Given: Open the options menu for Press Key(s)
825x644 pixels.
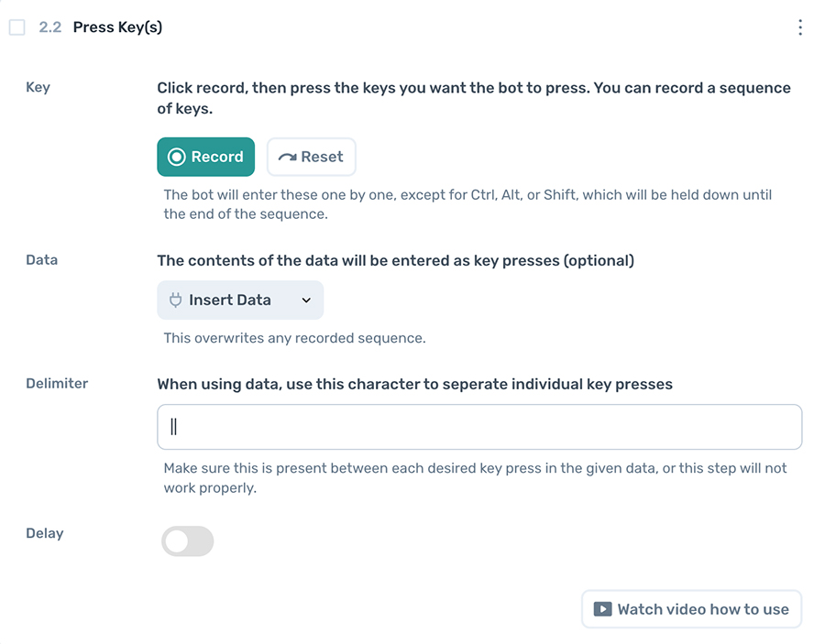Looking at the screenshot, I should [799, 27].
